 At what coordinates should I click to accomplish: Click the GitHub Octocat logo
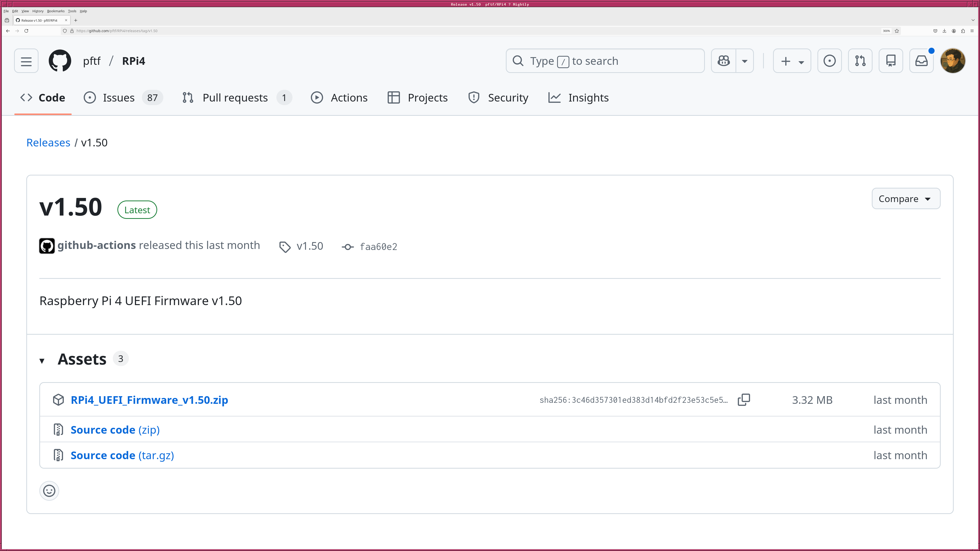pyautogui.click(x=60, y=61)
